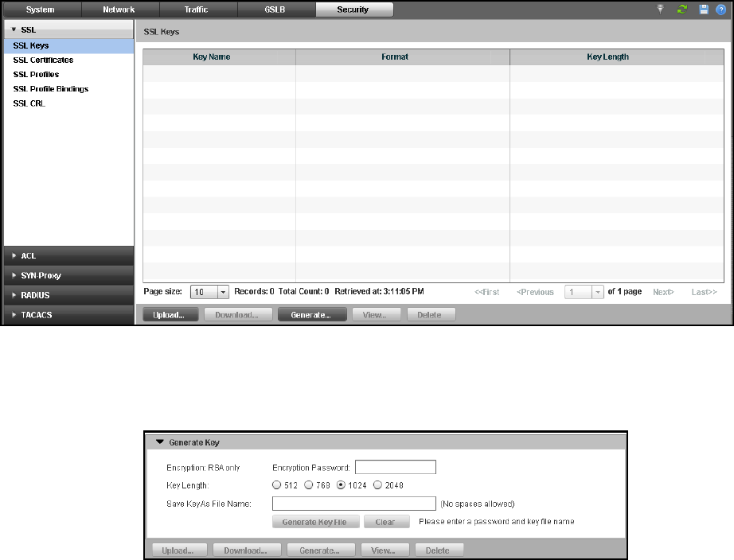
Task: Expand the ACL section
Action: coord(68,256)
